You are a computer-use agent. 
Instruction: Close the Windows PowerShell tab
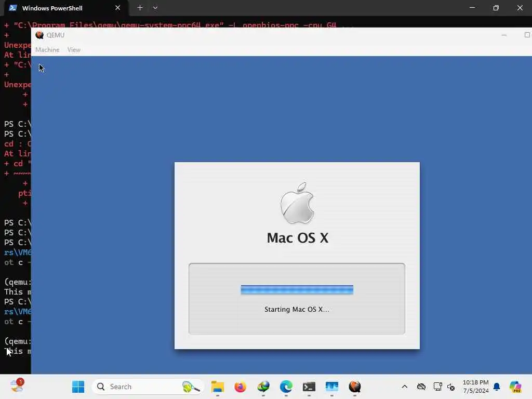[118, 8]
